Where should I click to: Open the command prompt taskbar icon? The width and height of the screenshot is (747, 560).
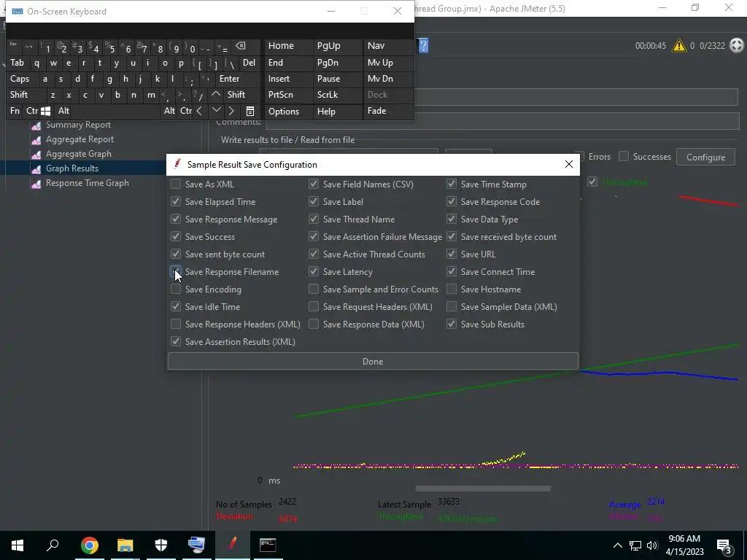point(268,545)
